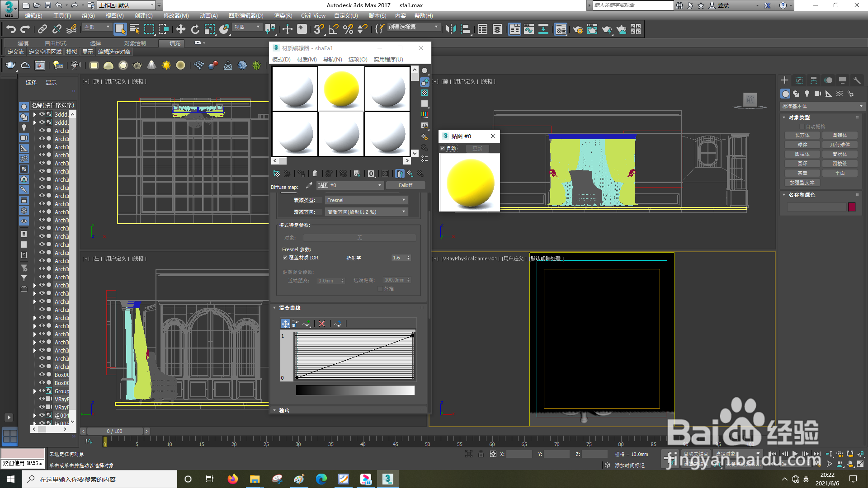The image size is (868, 489).
Task: Open material editor 导航(N) menu
Action: 332,59
